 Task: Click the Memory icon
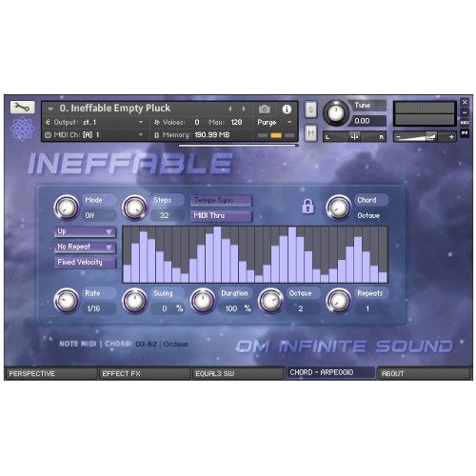[x=156, y=135]
